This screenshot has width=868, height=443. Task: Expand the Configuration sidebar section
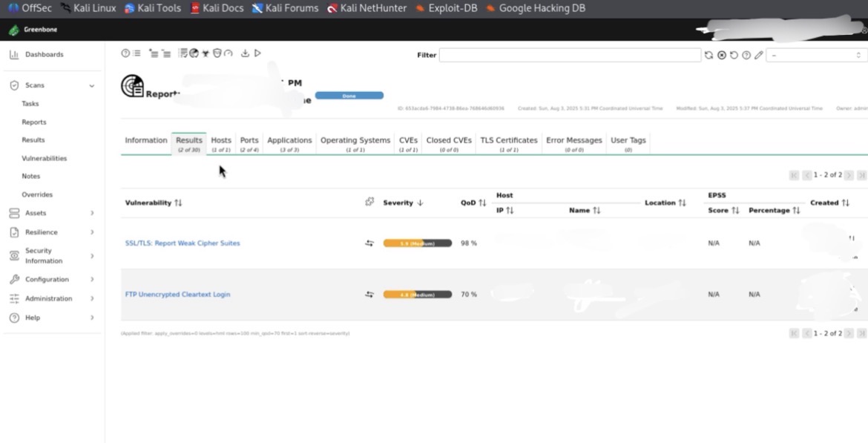[x=91, y=279]
